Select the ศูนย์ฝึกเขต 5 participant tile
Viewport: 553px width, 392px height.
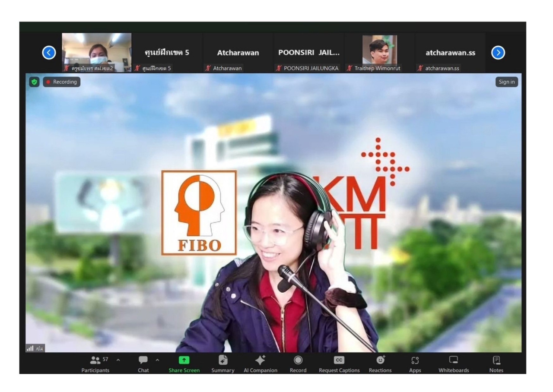pos(167,52)
